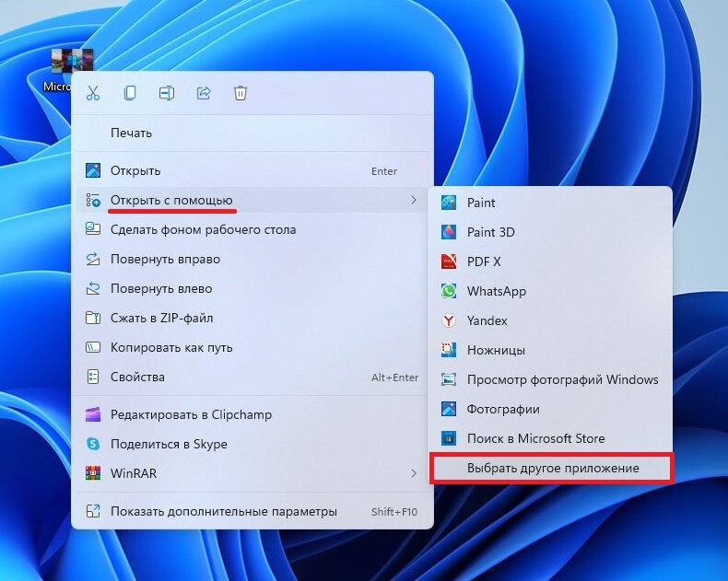Image resolution: width=728 pixels, height=581 pixels.
Task: Click the Повернуть влево rotate icon
Action: click(x=93, y=288)
